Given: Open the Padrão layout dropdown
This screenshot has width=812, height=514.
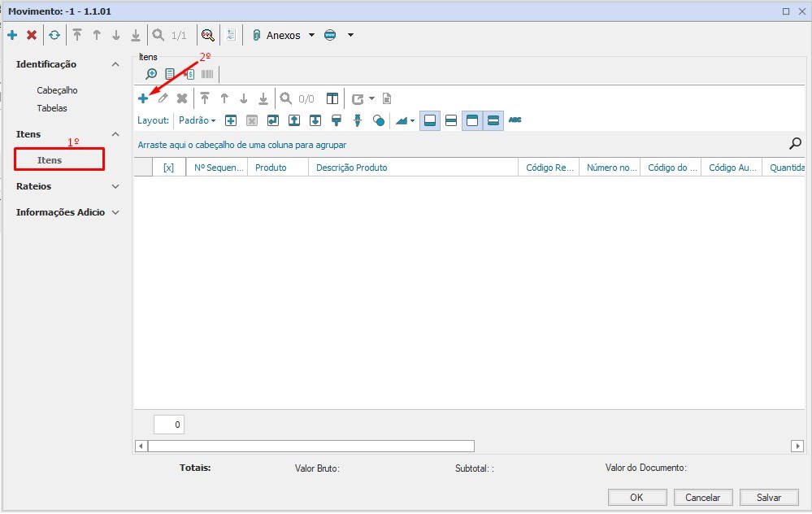Looking at the screenshot, I should click(197, 120).
